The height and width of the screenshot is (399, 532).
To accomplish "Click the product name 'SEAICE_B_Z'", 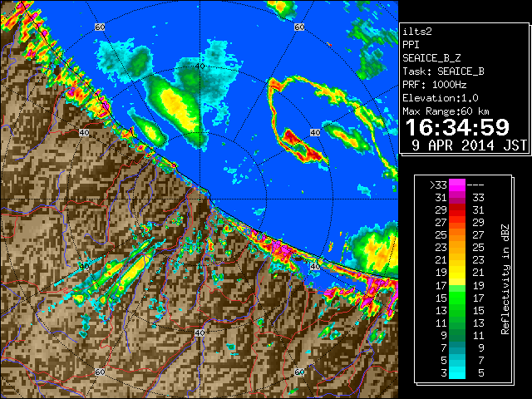I will point(431,58).
